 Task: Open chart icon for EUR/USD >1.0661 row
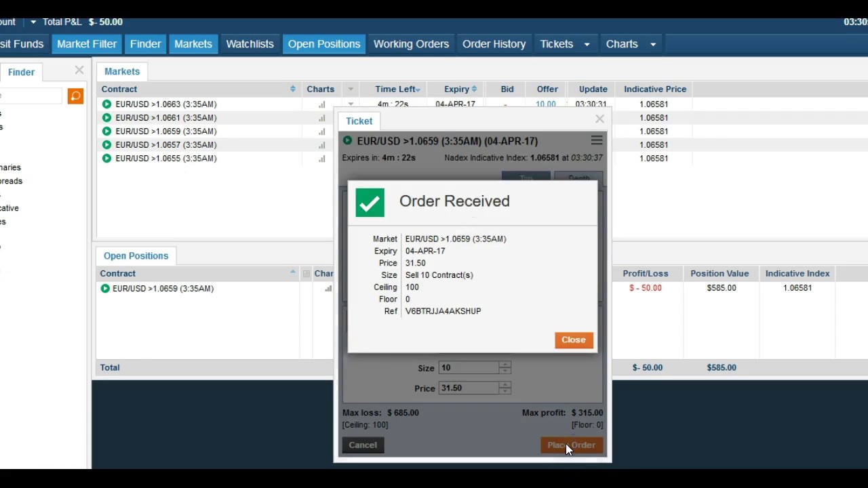tap(322, 118)
